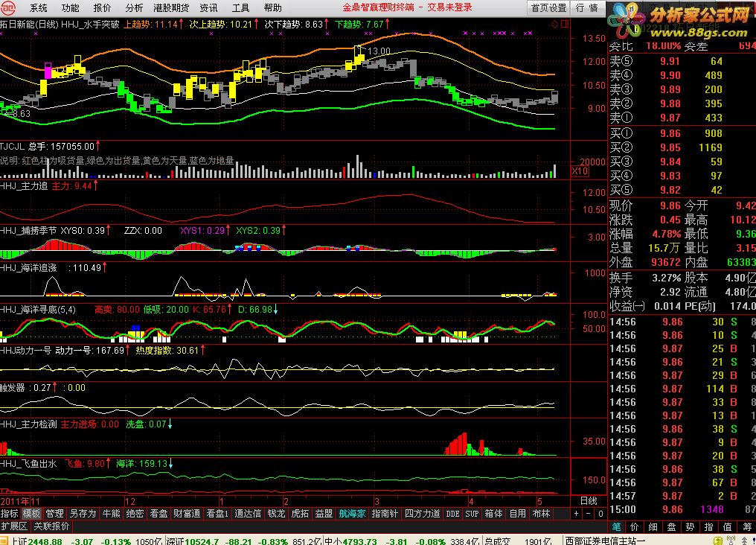Click the HHJ_水手突破 indicator title

(90, 24)
